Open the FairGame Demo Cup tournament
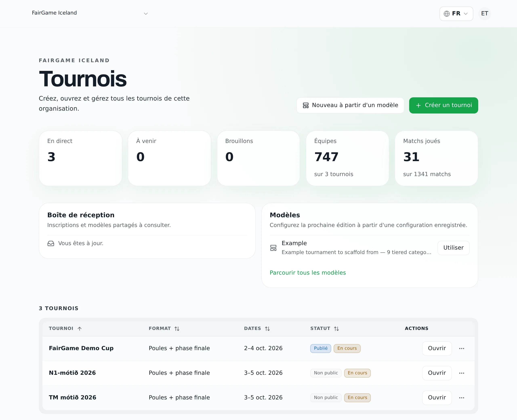 (437, 348)
